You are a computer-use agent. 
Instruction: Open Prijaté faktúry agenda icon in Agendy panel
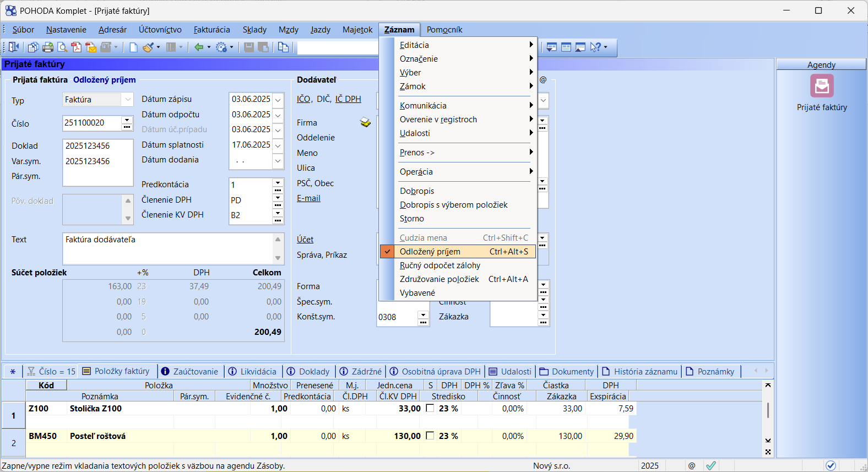[822, 86]
